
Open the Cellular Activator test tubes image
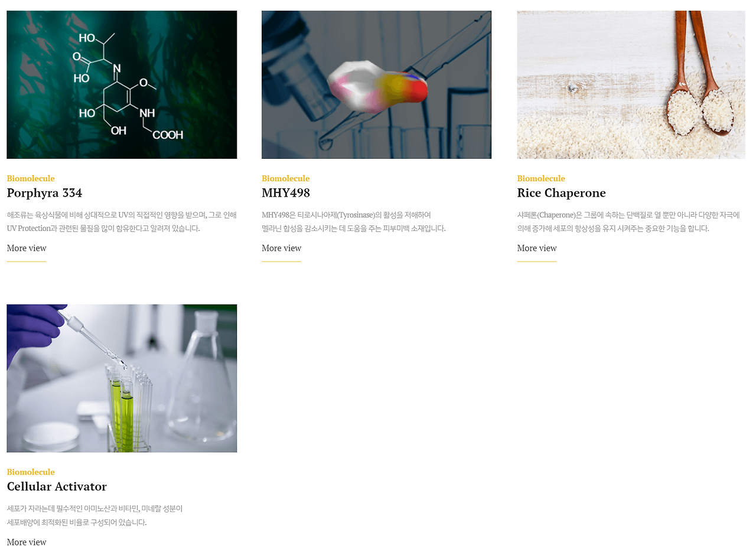[122, 378]
